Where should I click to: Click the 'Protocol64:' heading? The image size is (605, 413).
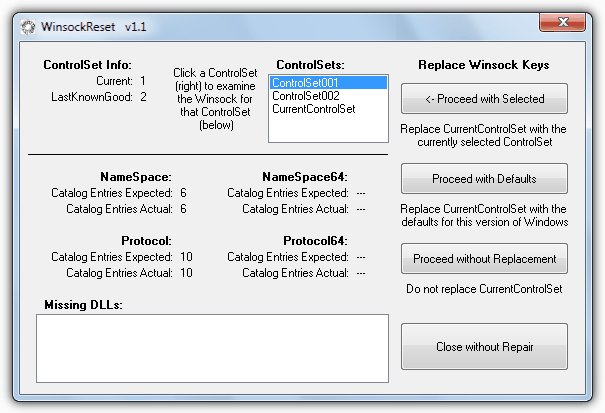click(315, 241)
